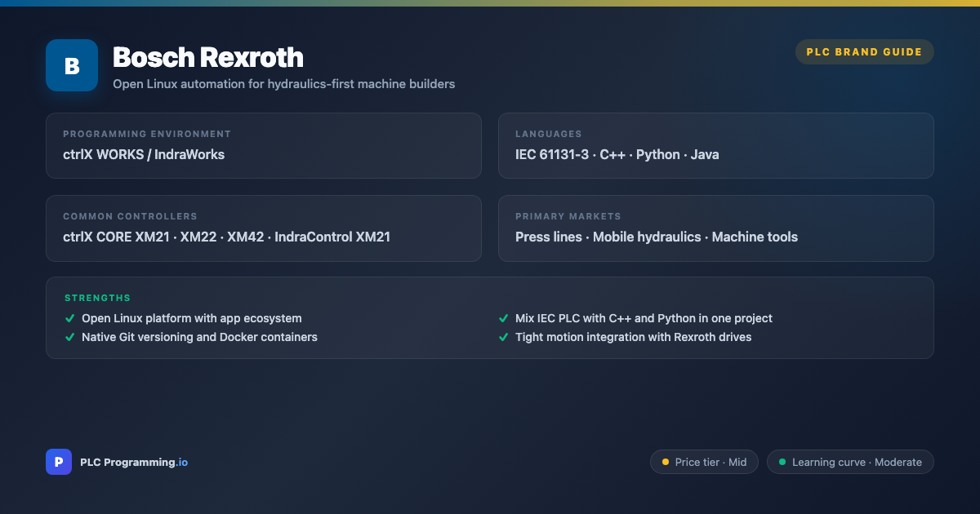
Task: Click "Press lines · Mobile hydraulics · Machine tools" text
Action: [657, 237]
